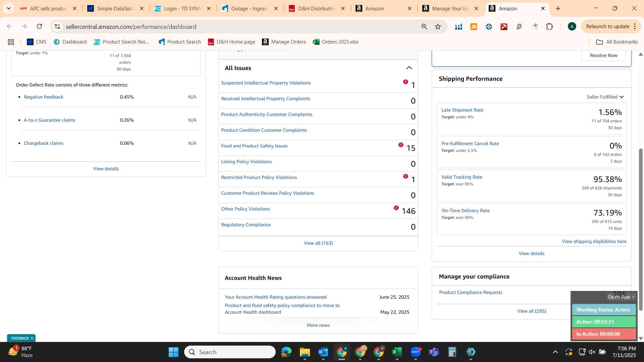Screen dimensions: 644x362
Task: Click the page vertical scrollbar thumb
Action: point(641,230)
